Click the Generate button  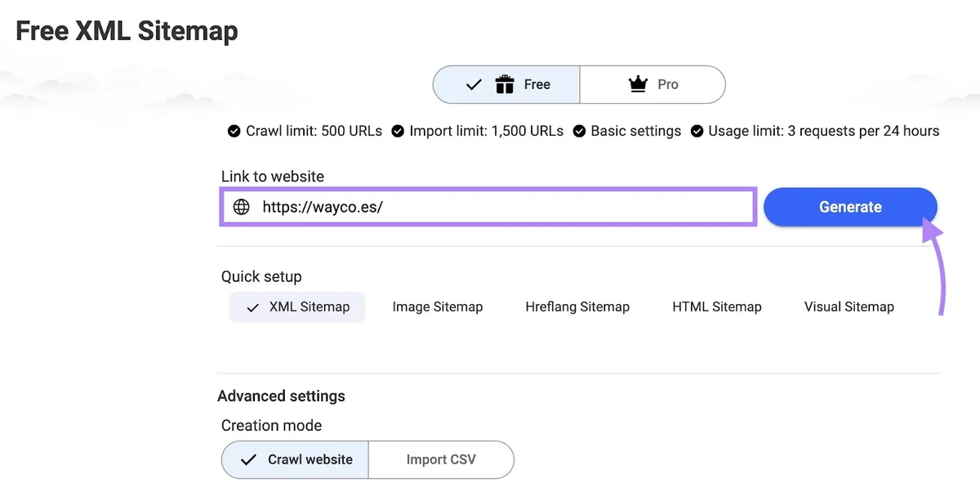pyautogui.click(x=850, y=207)
